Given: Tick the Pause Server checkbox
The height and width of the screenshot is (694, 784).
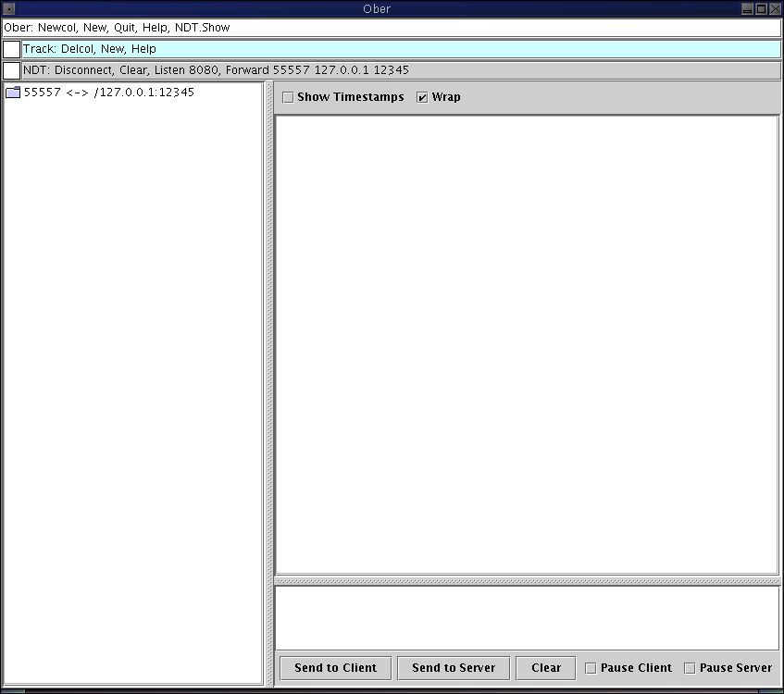Looking at the screenshot, I should pyautogui.click(x=690, y=668).
